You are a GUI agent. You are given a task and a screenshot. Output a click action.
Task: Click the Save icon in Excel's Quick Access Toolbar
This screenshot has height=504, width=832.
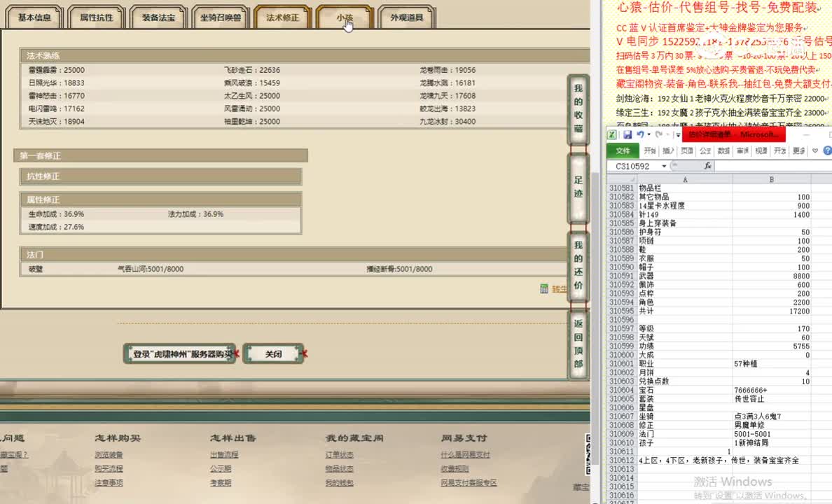628,134
